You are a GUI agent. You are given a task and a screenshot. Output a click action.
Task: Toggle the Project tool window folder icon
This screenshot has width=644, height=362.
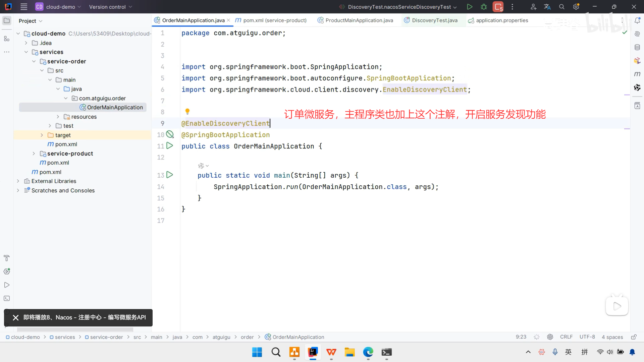(7, 21)
